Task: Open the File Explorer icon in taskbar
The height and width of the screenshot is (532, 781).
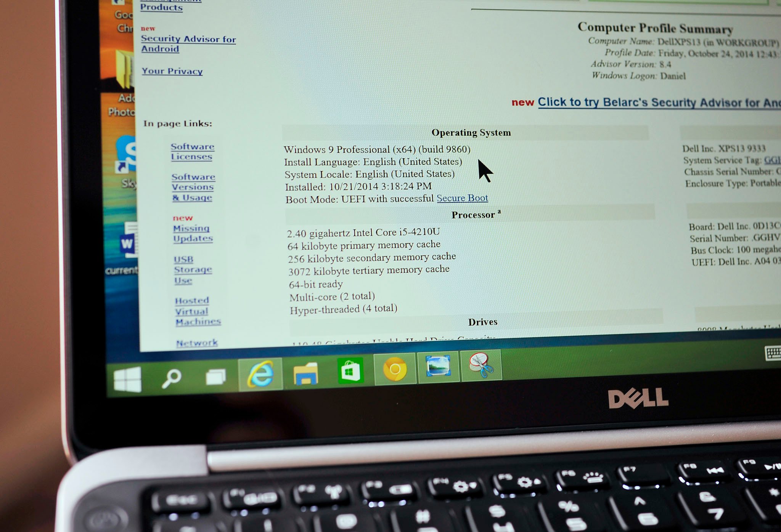Action: click(x=306, y=374)
